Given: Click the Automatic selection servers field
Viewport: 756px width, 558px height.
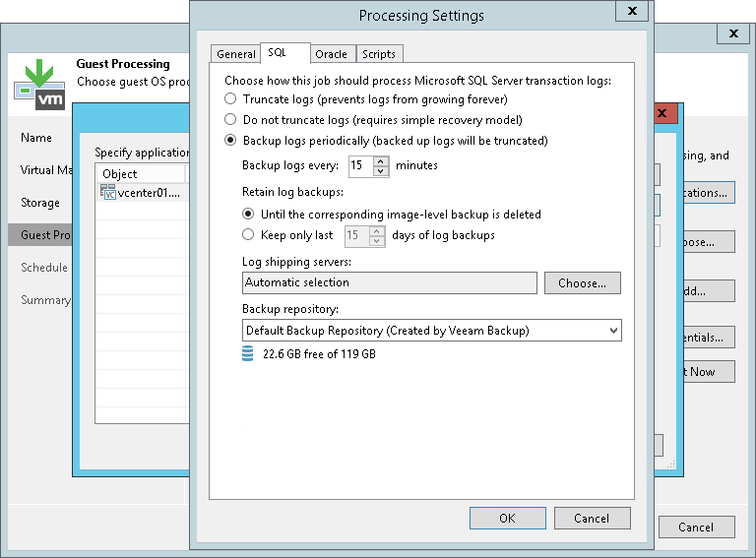Looking at the screenshot, I should [390, 282].
